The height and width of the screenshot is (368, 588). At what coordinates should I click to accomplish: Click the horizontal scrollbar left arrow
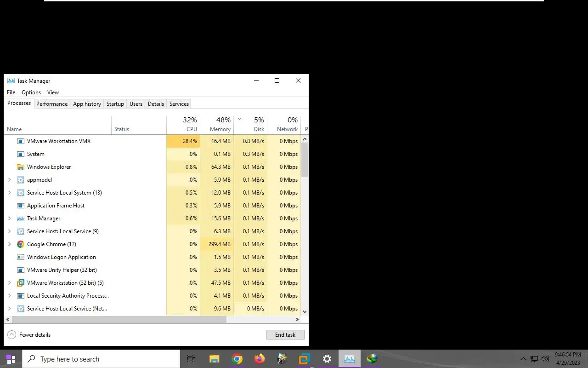[x=8, y=319]
